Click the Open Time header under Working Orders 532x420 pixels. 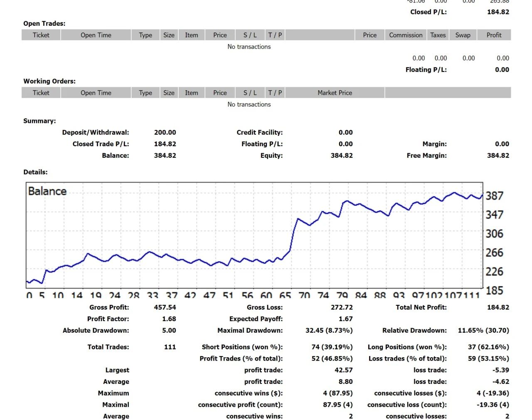click(96, 93)
